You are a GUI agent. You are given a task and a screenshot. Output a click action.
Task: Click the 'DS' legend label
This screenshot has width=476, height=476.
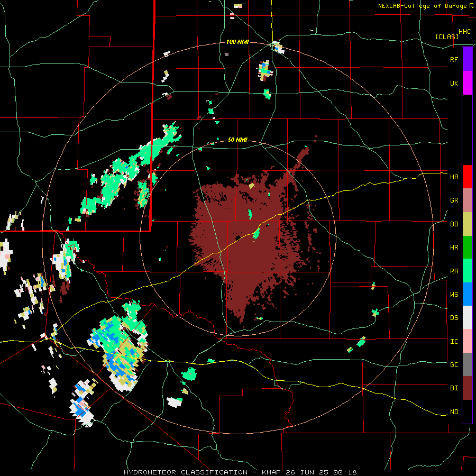click(454, 318)
